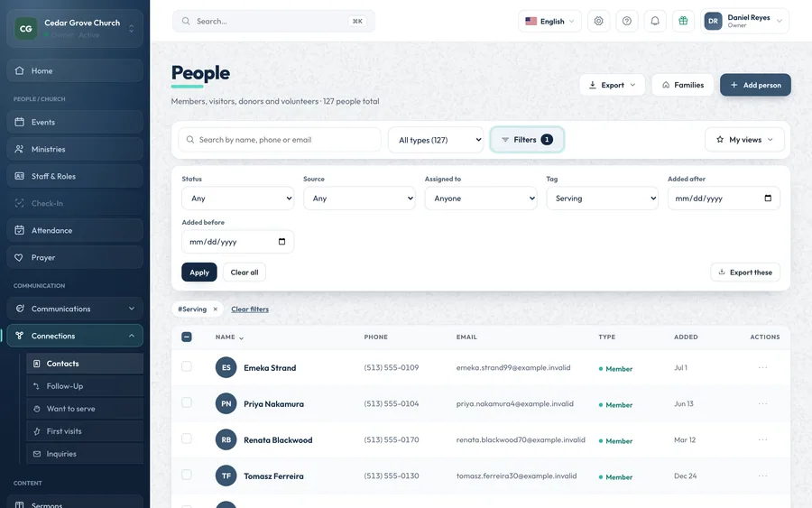The width and height of the screenshot is (812, 508).
Task: Click the Events calendar icon
Action: click(x=20, y=122)
